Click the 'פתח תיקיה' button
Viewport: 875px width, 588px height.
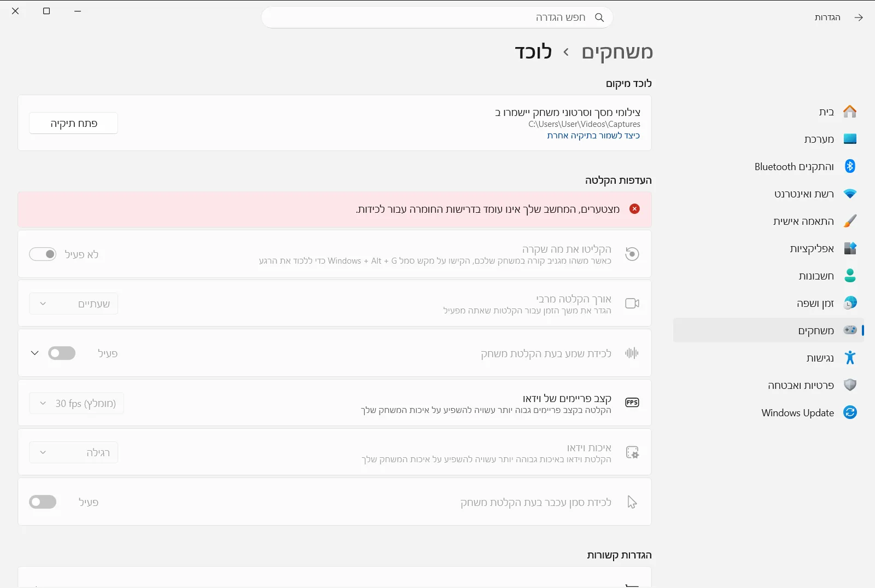click(73, 123)
